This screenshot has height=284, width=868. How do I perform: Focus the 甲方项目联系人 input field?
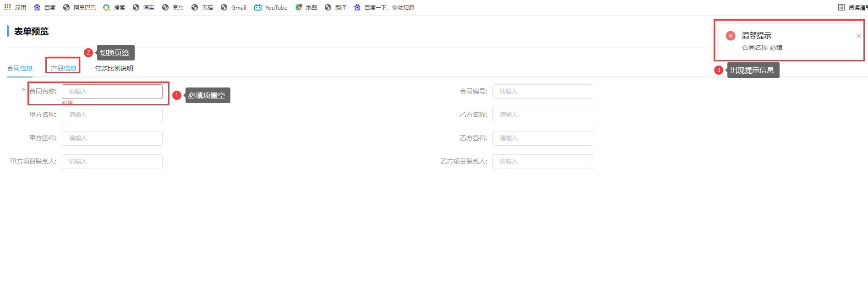[x=112, y=162]
